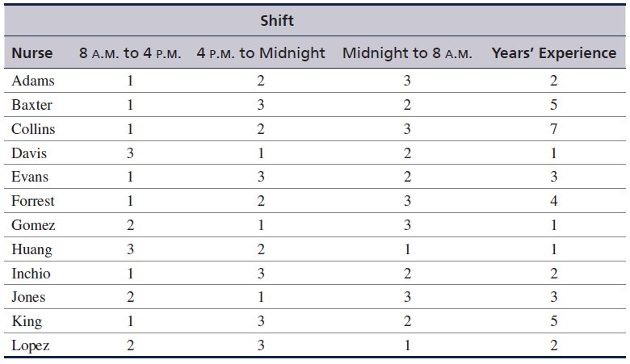The width and height of the screenshot is (630, 364).
Task: Click the Inchio row label
Action: [x=31, y=274]
